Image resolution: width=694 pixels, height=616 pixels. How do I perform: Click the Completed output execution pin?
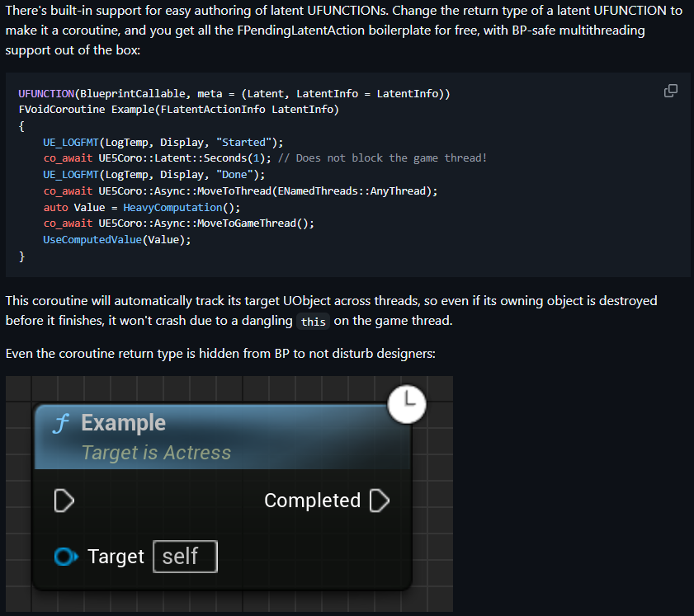380,501
